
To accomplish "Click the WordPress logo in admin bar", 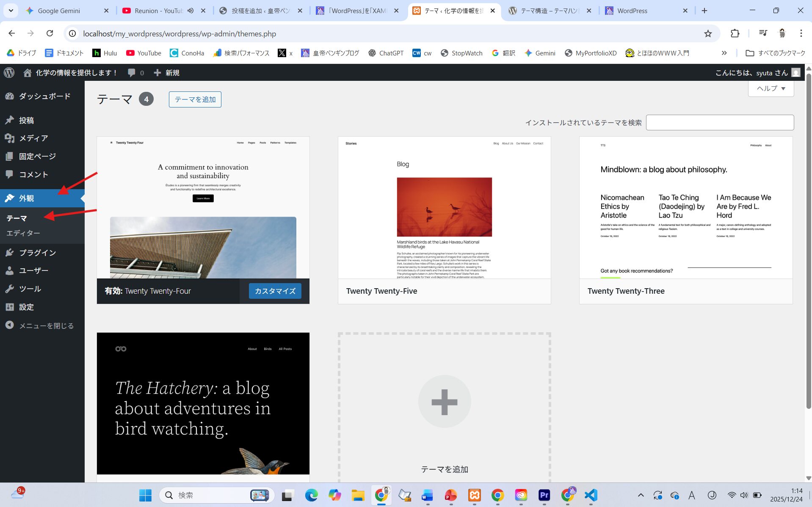I will click(x=9, y=73).
